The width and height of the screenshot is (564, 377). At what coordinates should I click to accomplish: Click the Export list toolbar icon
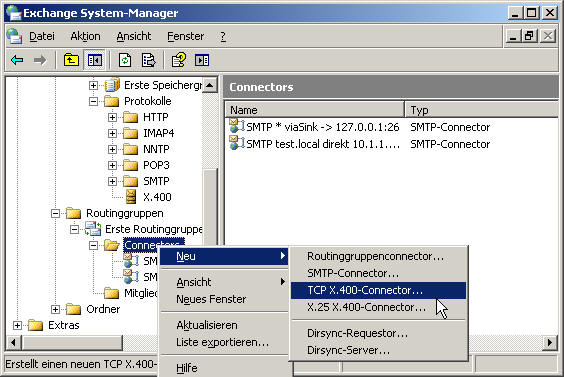(x=148, y=60)
